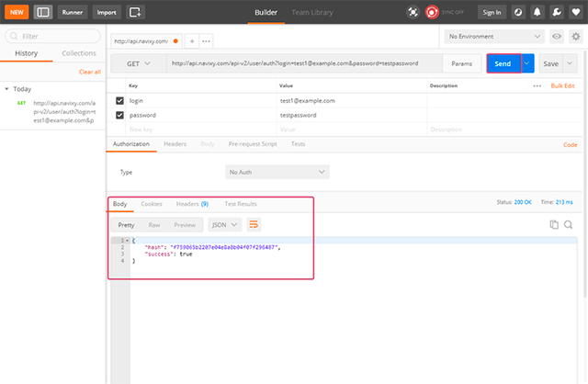This screenshot has height=384, width=588.
Task: Collapse the Today history group
Action: click(x=6, y=89)
